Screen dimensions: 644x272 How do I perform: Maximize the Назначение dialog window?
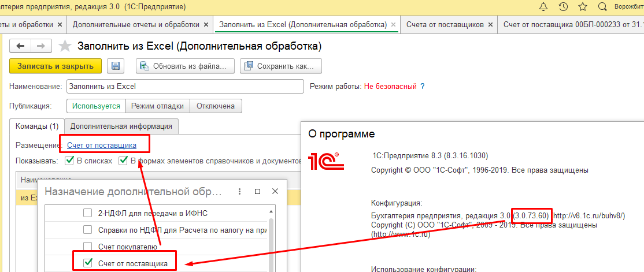[257, 192]
